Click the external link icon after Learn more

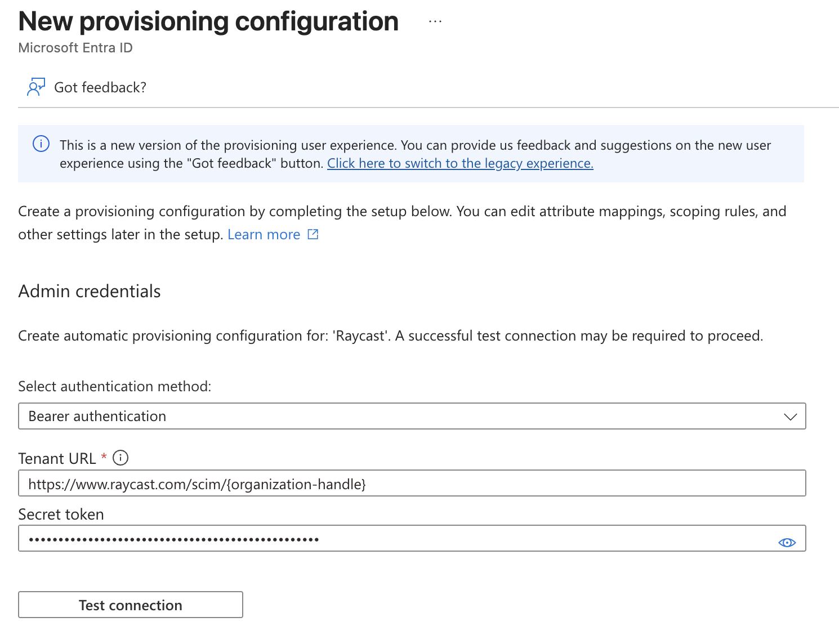[x=313, y=234]
